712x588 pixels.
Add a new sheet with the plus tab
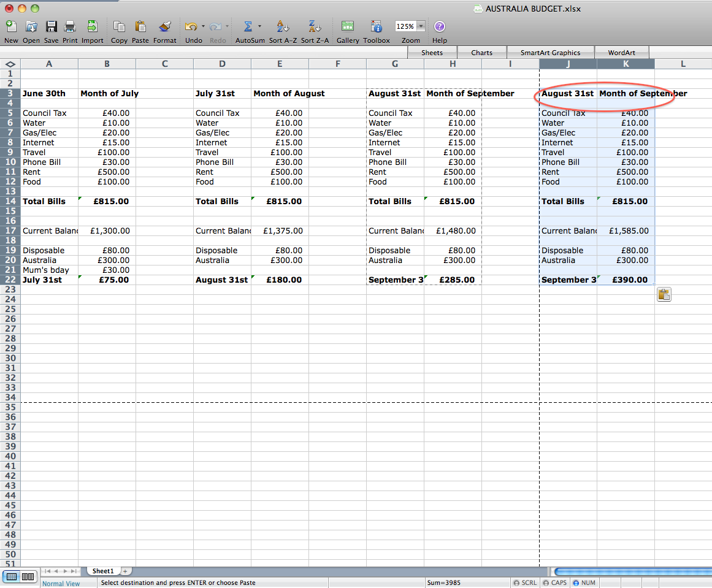(125, 571)
